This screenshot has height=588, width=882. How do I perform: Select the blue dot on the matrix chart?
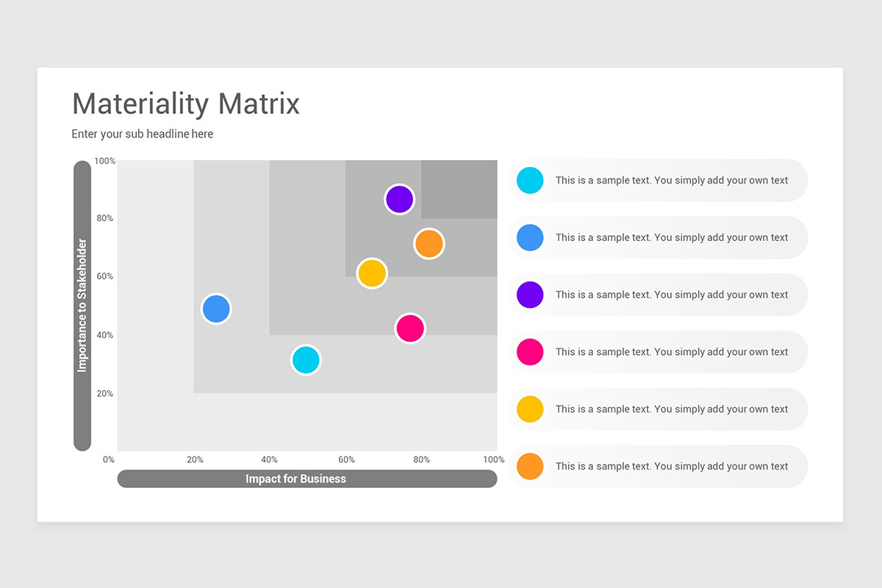pyautogui.click(x=216, y=309)
